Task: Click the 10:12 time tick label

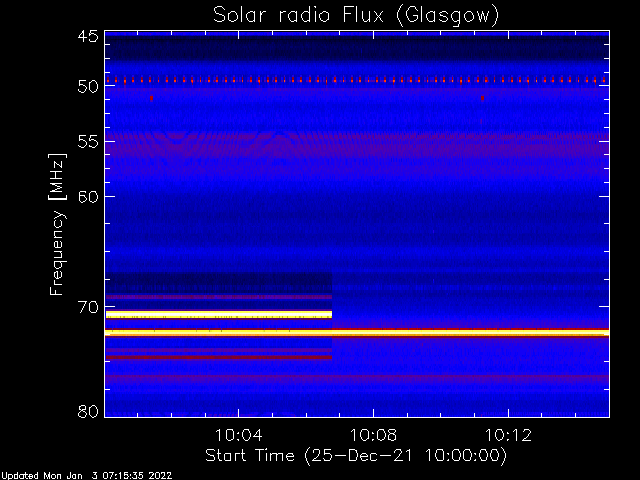Action: coord(508,435)
